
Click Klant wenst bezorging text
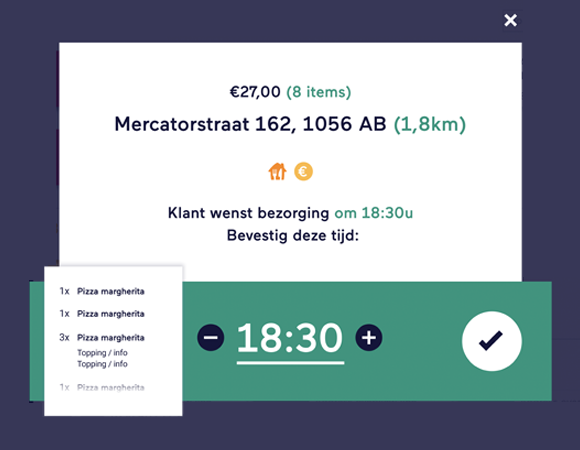coord(248,213)
